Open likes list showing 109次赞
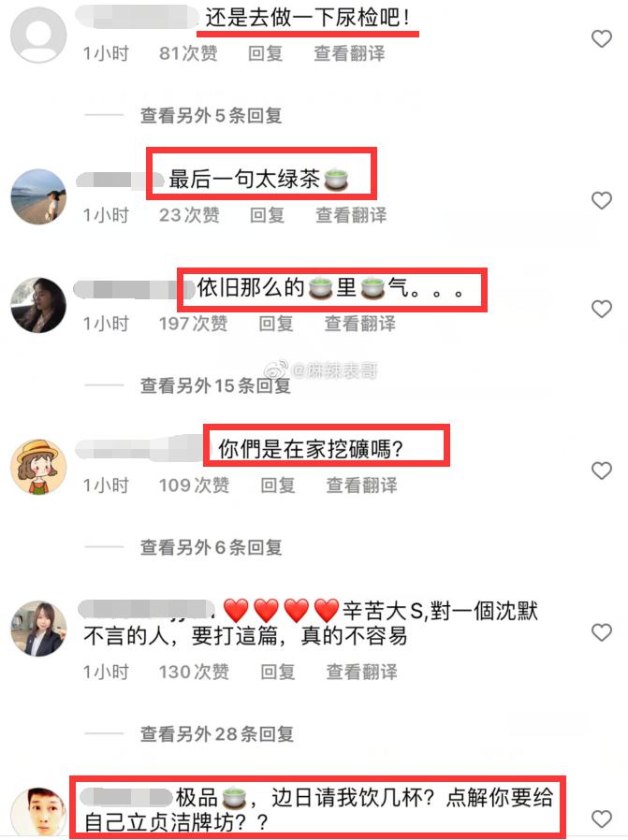The height and width of the screenshot is (840, 628). point(194,485)
